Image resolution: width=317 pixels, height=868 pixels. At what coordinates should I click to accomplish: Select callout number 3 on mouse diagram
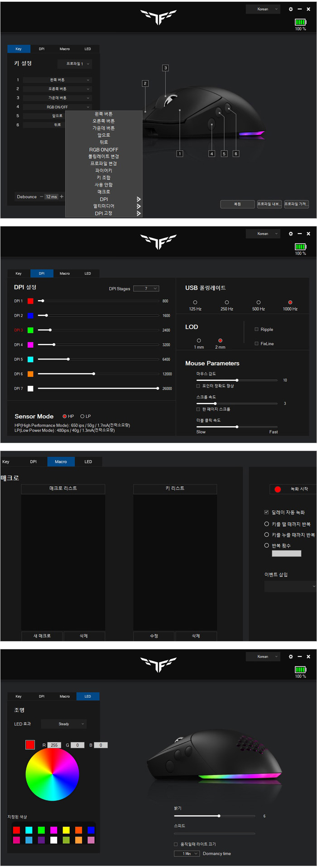point(165,68)
